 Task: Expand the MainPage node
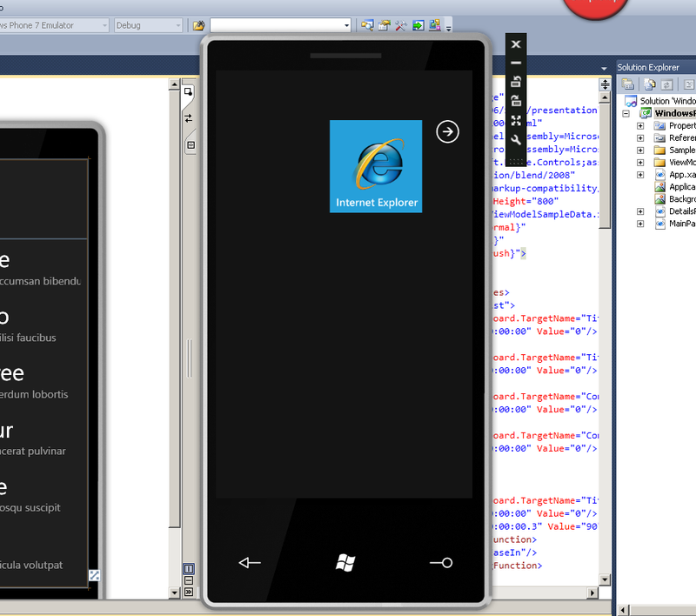point(640,224)
